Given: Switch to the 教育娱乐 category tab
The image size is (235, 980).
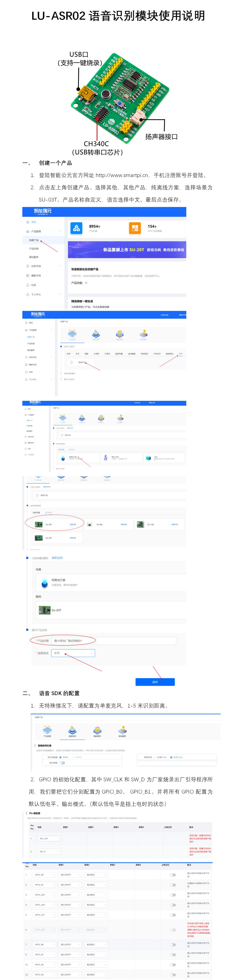Looking at the screenshot, I should pos(170,354).
